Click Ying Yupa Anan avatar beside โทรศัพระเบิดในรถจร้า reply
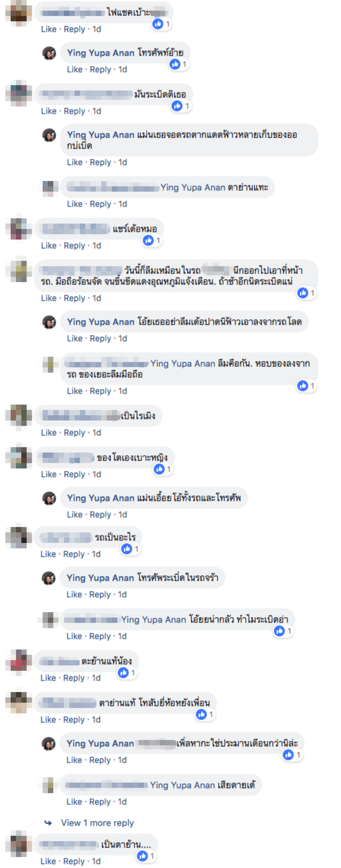Viewport: 341px width, 868px height. (49, 578)
